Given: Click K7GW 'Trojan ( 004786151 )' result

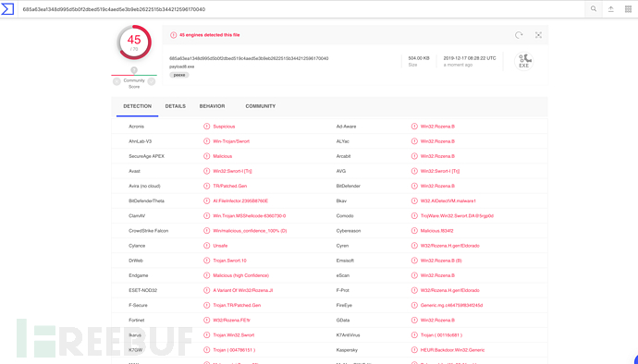Looking at the screenshot, I should [234, 350].
